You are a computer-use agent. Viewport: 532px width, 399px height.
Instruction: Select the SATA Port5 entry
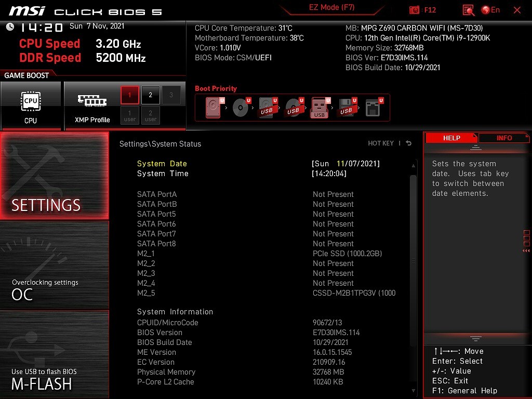(245, 214)
